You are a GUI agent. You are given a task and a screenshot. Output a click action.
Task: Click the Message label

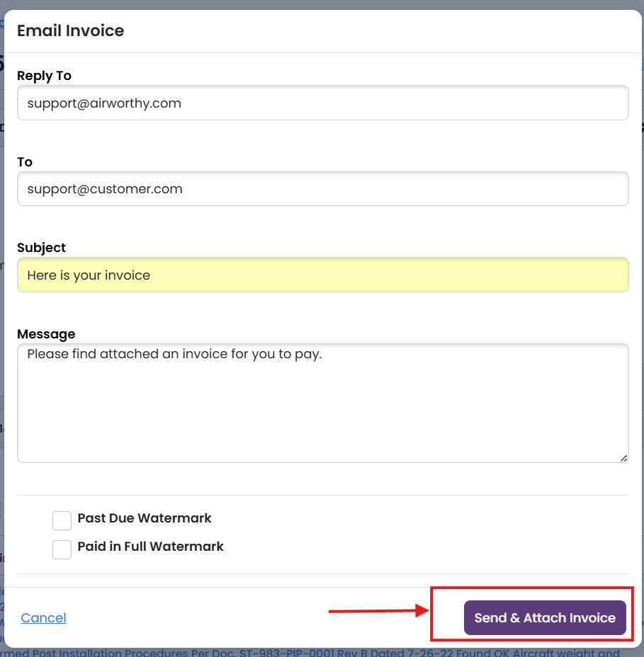46,334
